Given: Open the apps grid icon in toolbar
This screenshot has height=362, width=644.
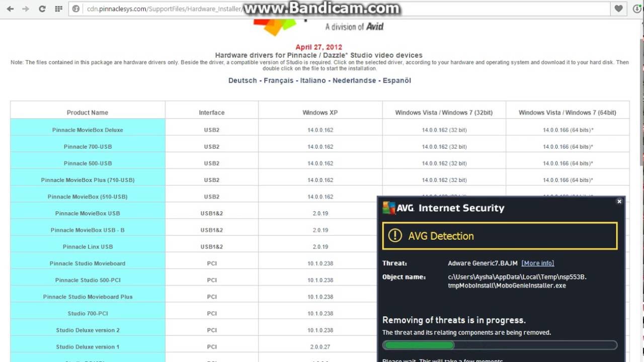Looking at the screenshot, I should 58,9.
